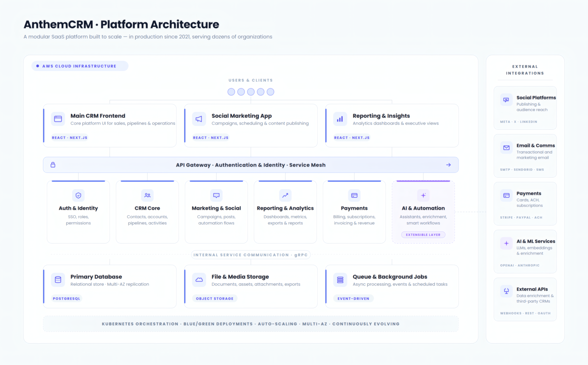Click the External APIs plug icon

pyautogui.click(x=506, y=291)
